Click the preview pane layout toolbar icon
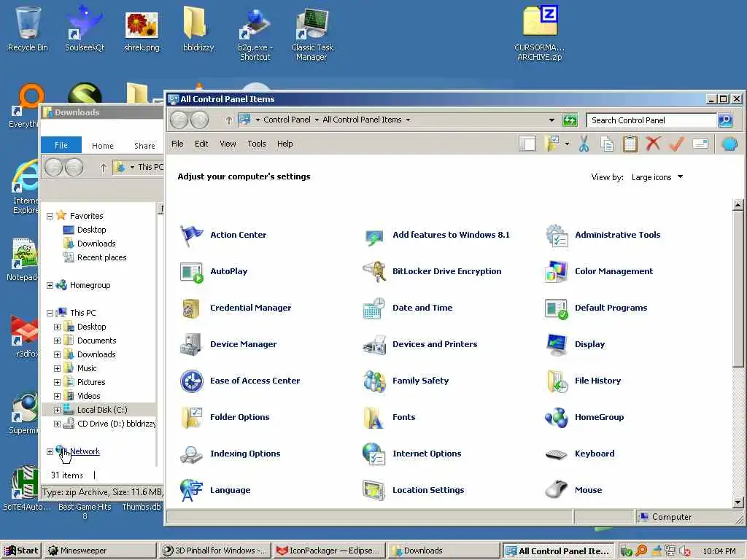This screenshot has width=747, height=560. 527,144
